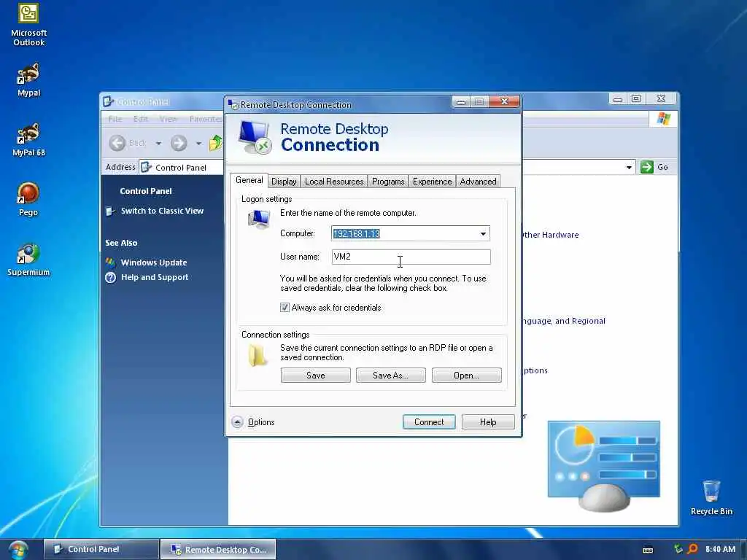Click the Control Panel address bar icon
The height and width of the screenshot is (560, 747).
click(x=146, y=167)
